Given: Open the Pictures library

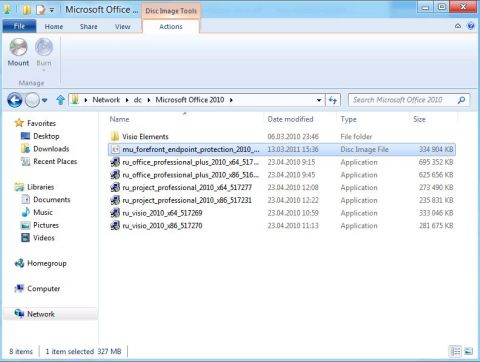Looking at the screenshot, I should (46, 225).
